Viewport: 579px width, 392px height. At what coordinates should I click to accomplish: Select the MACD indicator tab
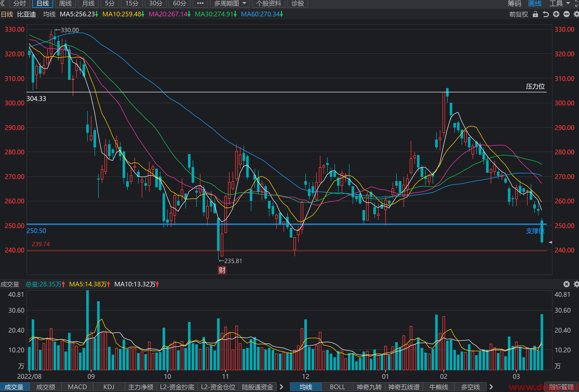click(77, 387)
